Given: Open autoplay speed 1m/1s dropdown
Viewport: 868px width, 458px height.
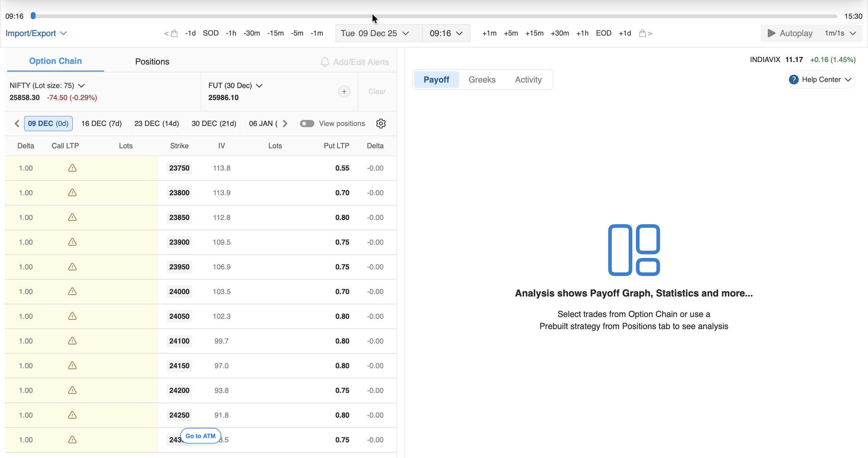Looking at the screenshot, I should tap(840, 33).
